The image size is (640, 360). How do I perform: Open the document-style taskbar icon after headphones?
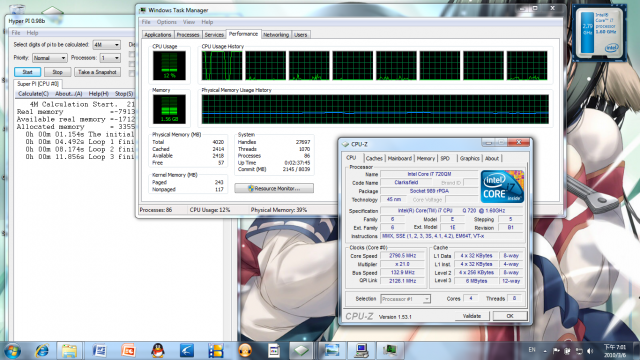(x=274, y=351)
